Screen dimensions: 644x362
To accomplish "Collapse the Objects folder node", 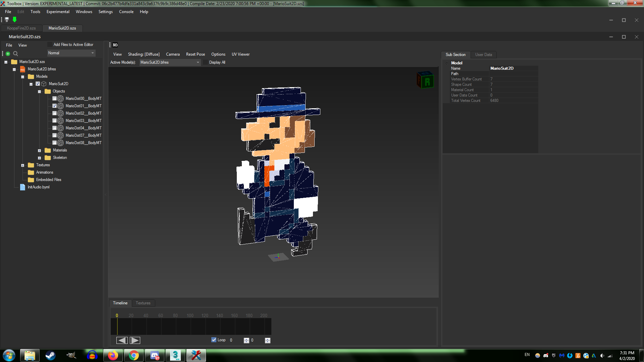I will pyautogui.click(x=39, y=92).
